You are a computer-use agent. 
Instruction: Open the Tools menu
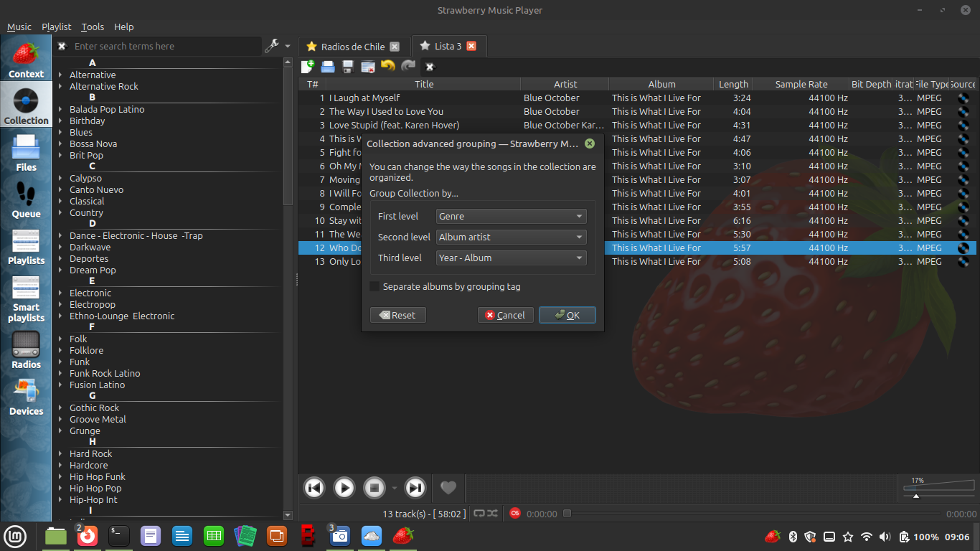coord(93,27)
